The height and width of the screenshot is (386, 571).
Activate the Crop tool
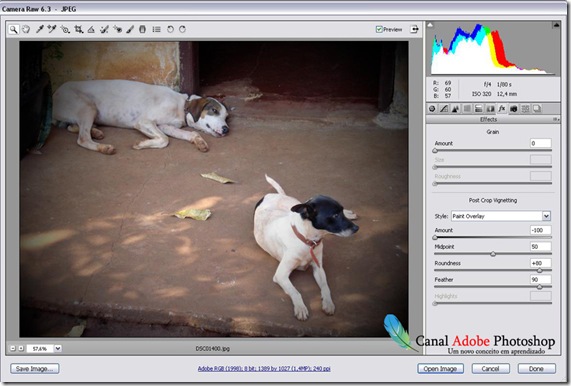pyautogui.click(x=78, y=29)
